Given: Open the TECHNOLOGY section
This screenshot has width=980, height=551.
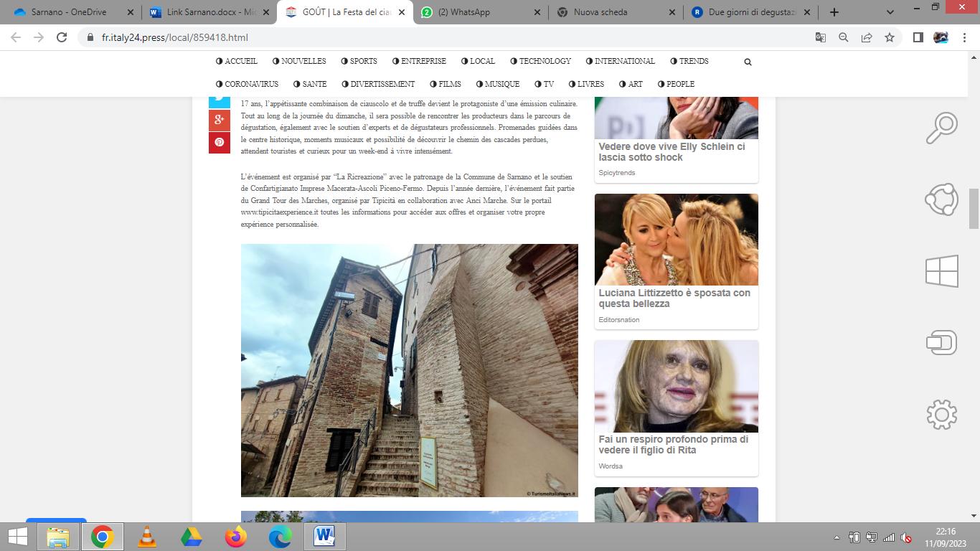Looking at the screenshot, I should click(x=540, y=61).
